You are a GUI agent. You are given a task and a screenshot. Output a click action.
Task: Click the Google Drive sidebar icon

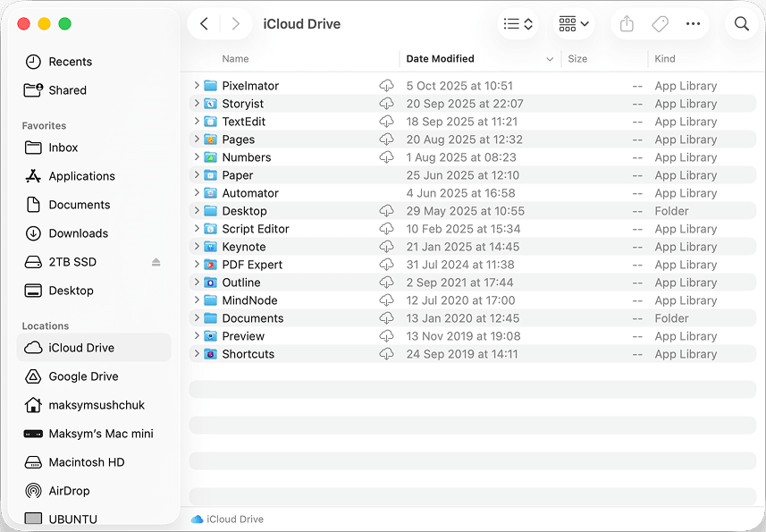click(33, 376)
